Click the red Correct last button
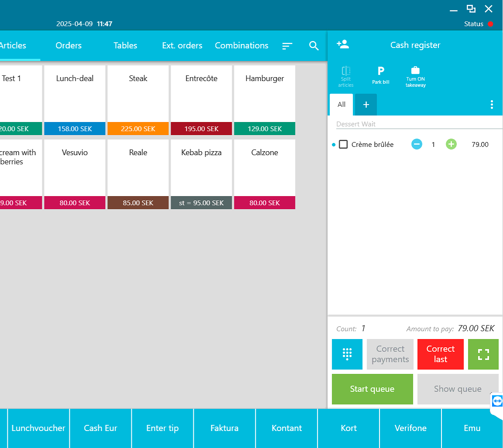The width and height of the screenshot is (503, 448). click(440, 354)
